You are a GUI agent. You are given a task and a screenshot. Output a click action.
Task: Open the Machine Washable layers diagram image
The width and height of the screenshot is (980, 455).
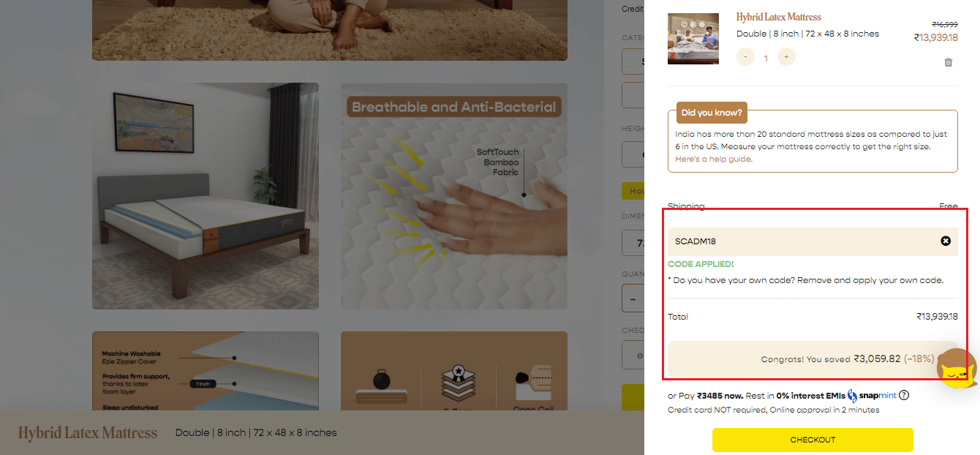click(206, 371)
